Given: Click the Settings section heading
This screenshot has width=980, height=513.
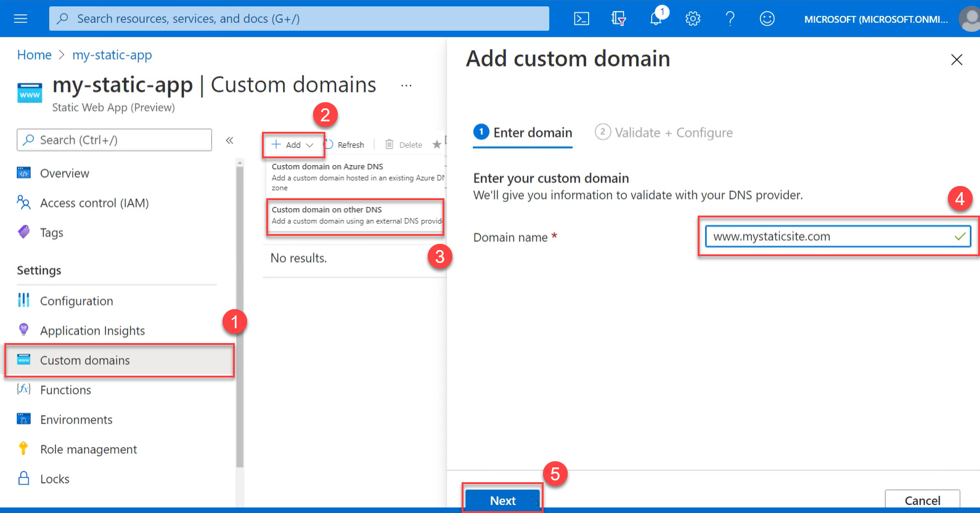Looking at the screenshot, I should (x=39, y=270).
